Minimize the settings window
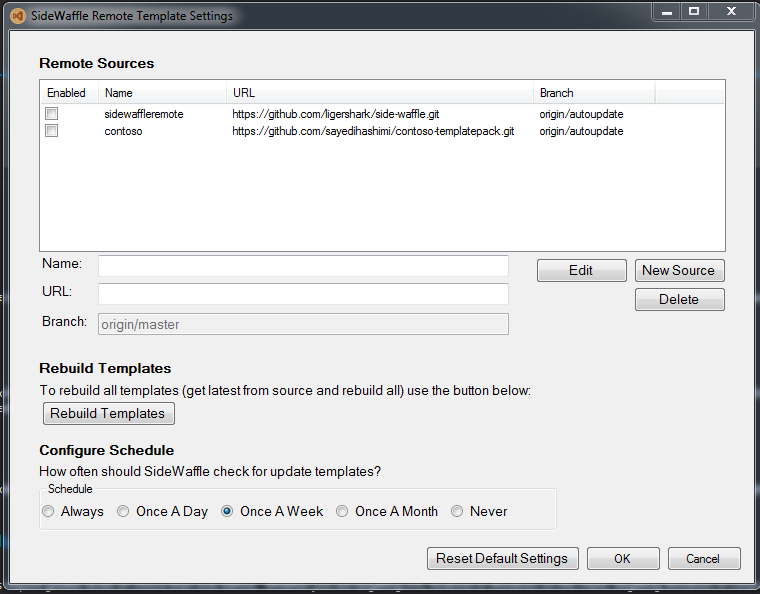Image resolution: width=760 pixels, height=594 pixels. pos(667,12)
